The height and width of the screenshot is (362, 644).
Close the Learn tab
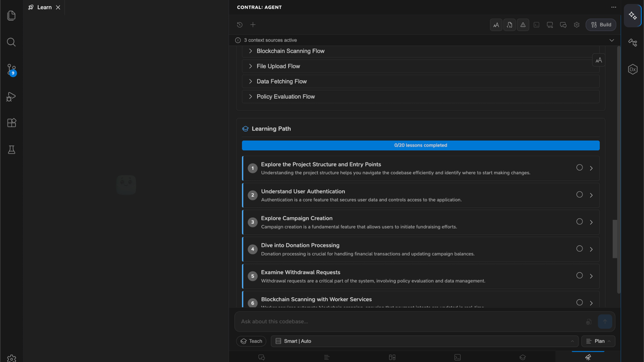[x=58, y=8]
